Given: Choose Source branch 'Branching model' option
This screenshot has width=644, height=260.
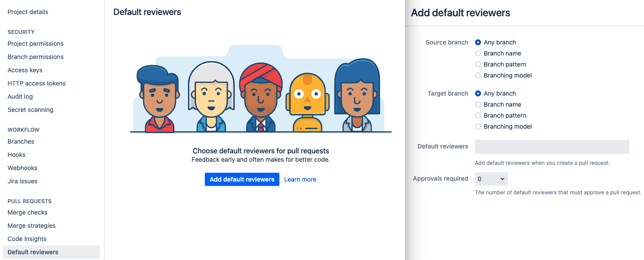Looking at the screenshot, I should (478, 75).
